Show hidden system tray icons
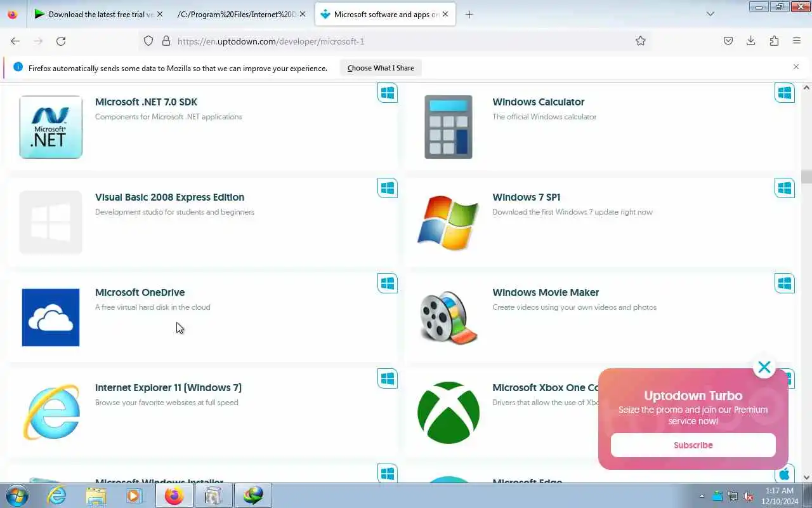This screenshot has height=508, width=812. click(702, 496)
